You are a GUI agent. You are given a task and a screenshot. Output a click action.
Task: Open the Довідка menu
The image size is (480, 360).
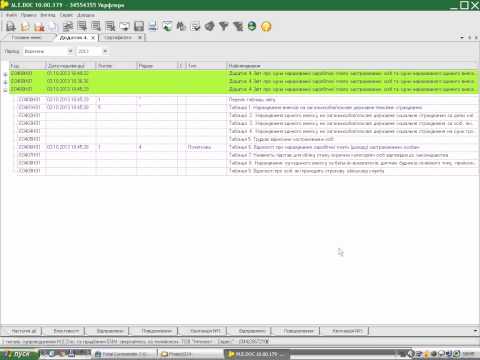pos(86,15)
